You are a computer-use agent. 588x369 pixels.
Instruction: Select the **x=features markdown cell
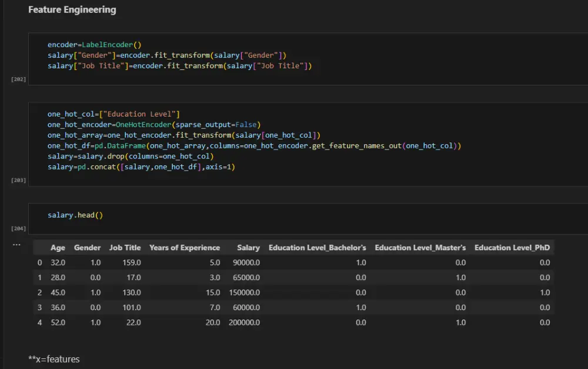(x=54, y=359)
